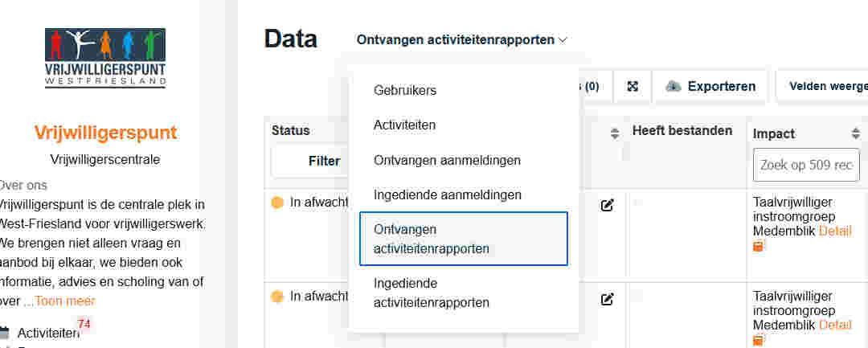The height and width of the screenshot is (348, 868).
Task: Click edit icon in second table row
Action: pyautogui.click(x=607, y=299)
